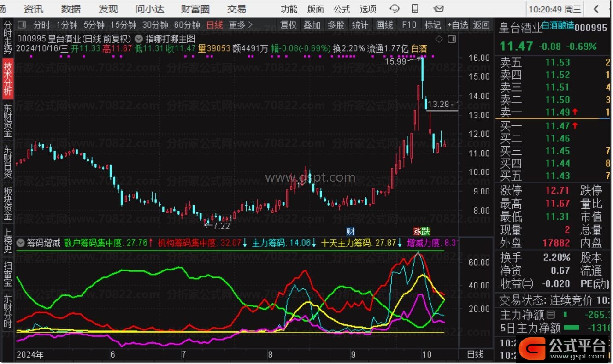Click the 统计 statistics button
Screen dimensions: 613x364
pos(360,25)
